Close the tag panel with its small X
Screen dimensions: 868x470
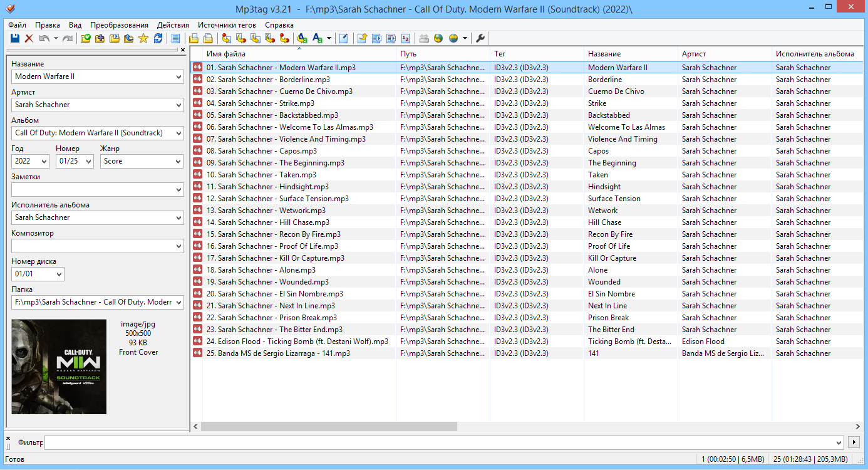[183, 50]
